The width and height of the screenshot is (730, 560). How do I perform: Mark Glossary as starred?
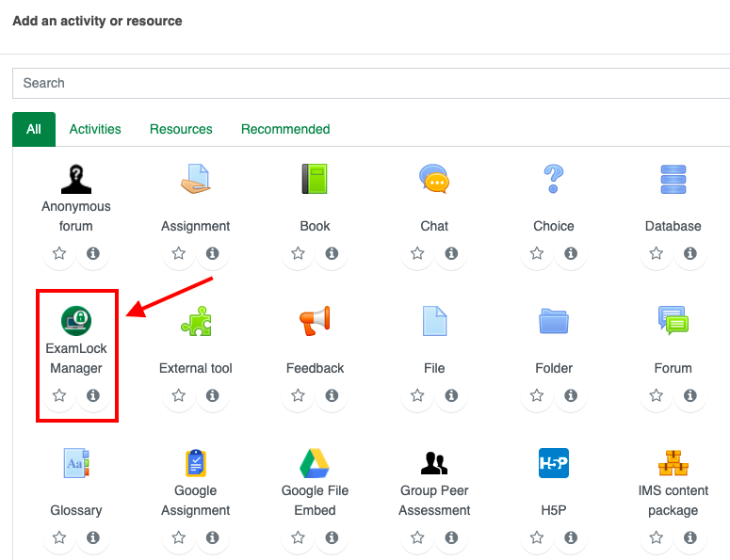coord(59,538)
